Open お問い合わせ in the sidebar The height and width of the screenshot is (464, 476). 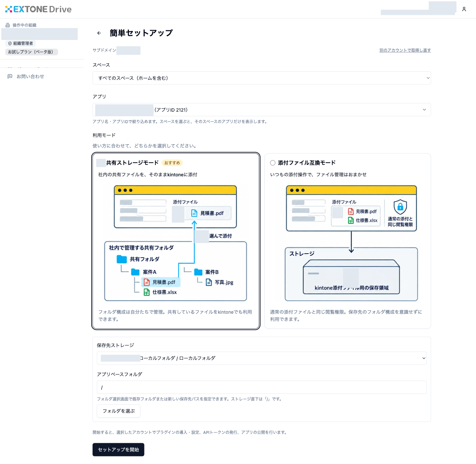[x=30, y=76]
